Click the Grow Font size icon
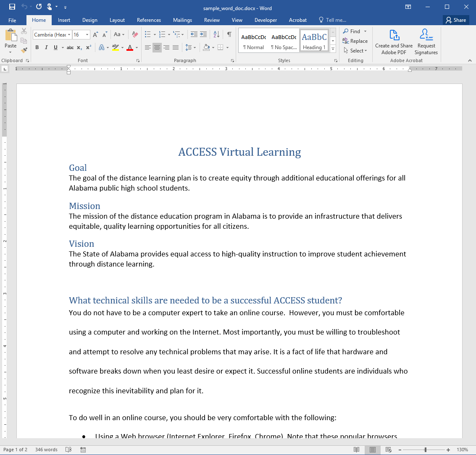 tap(95, 34)
